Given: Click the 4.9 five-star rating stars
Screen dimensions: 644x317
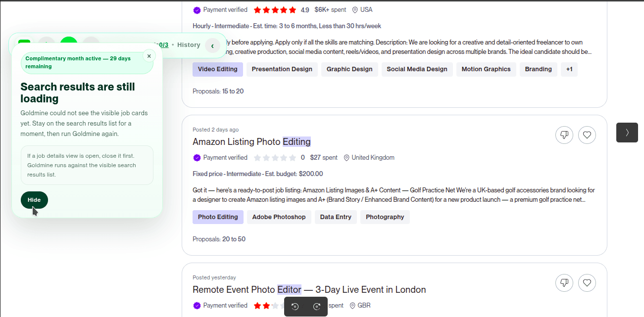Looking at the screenshot, I should point(275,10).
